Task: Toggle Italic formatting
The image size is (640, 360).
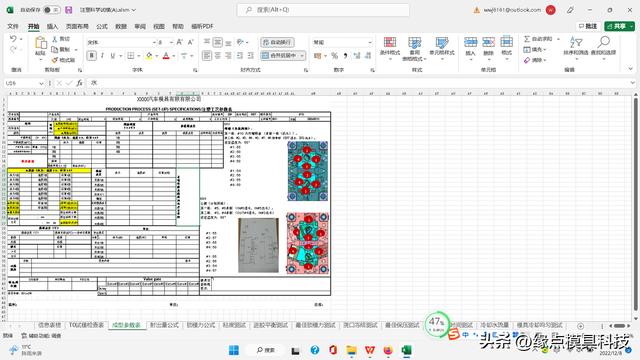Action: (x=102, y=56)
